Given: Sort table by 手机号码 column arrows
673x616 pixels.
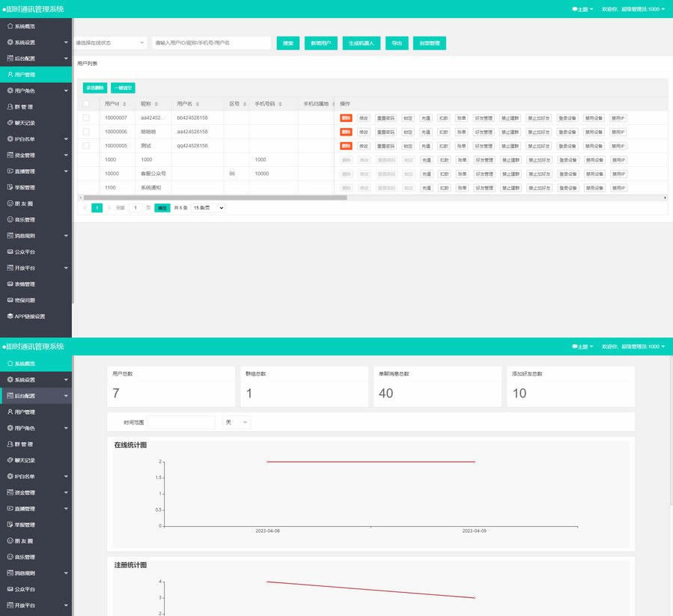Looking at the screenshot, I should pos(280,104).
